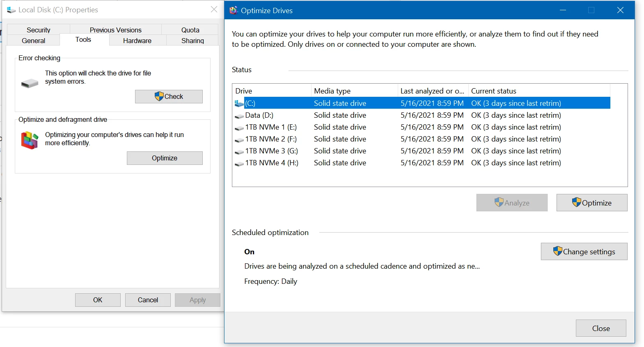The image size is (644, 347).
Task: Click the defragment blocks icon in Properties
Action: [30, 140]
